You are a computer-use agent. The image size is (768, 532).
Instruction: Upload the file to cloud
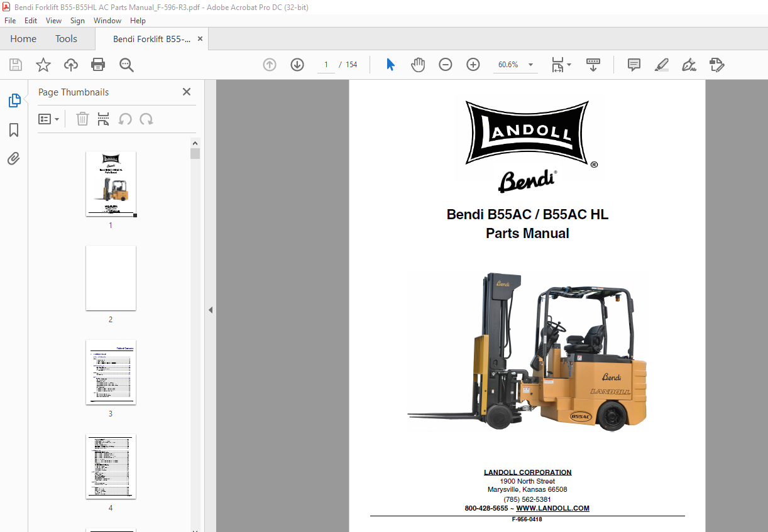pos(71,65)
